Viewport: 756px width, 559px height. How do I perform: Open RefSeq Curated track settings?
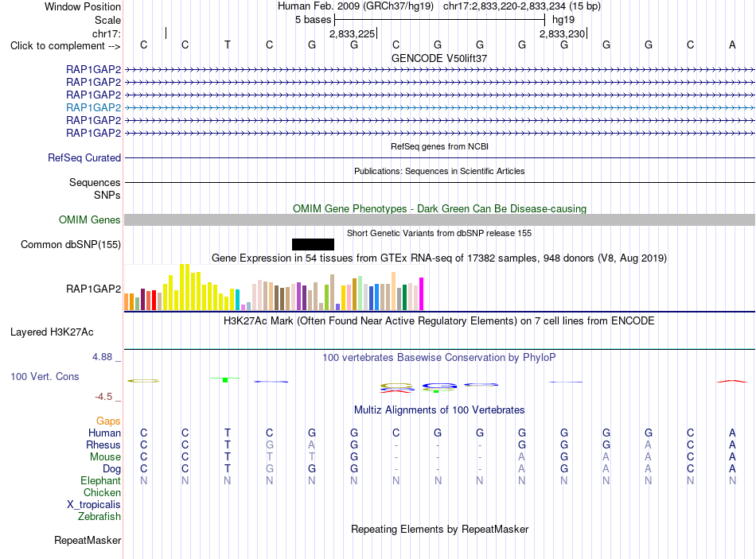84,157
